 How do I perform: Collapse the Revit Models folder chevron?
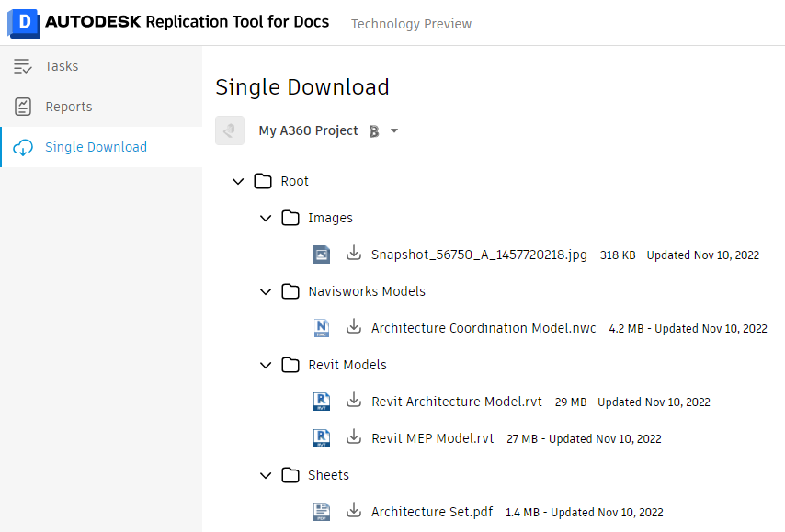tap(266, 365)
